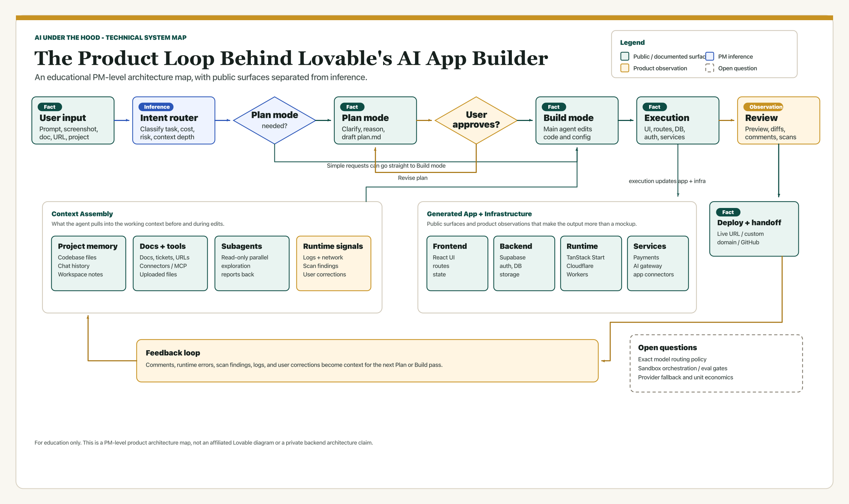Click the Deploy + handoff box
The image size is (849, 504).
pyautogui.click(x=754, y=229)
